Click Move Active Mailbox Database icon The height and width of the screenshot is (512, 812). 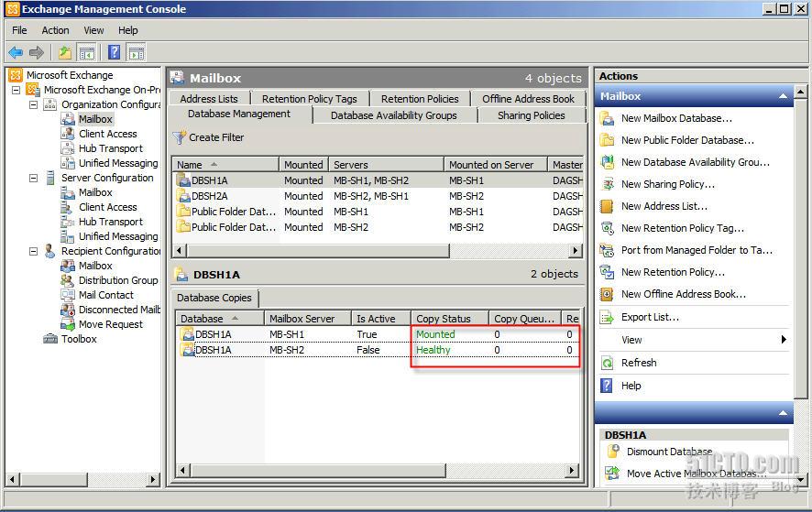(613, 474)
